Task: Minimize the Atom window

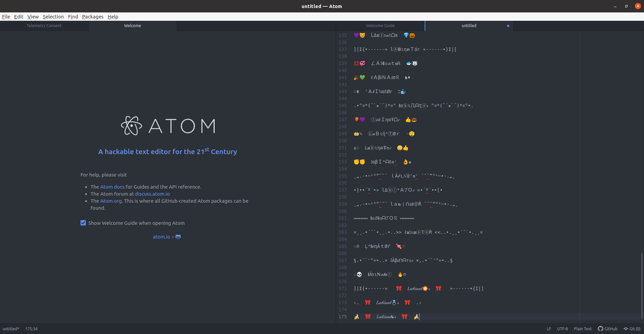Action: (615, 6)
